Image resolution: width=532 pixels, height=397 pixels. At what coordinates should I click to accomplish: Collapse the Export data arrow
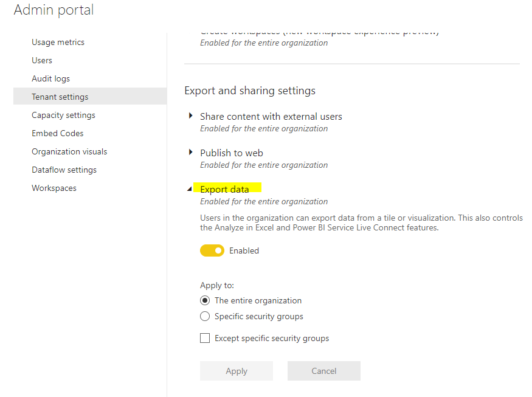tap(190, 189)
